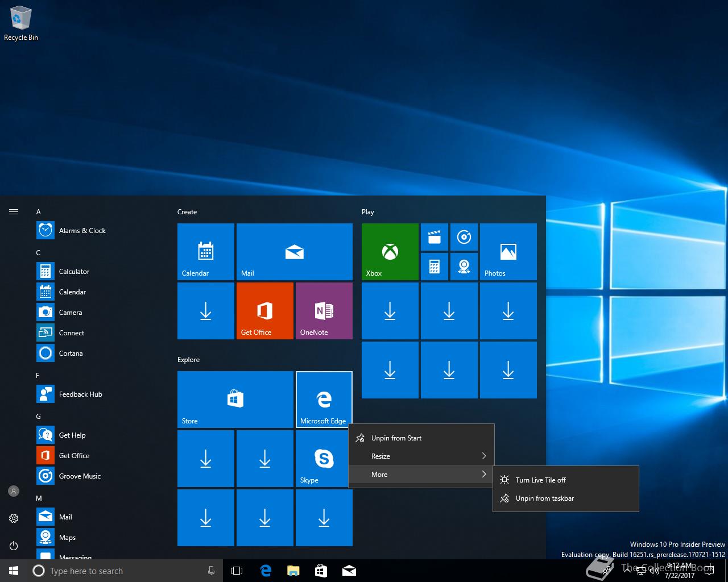This screenshot has width=728, height=582.
Task: Launch Edge from the taskbar
Action: [265, 571]
